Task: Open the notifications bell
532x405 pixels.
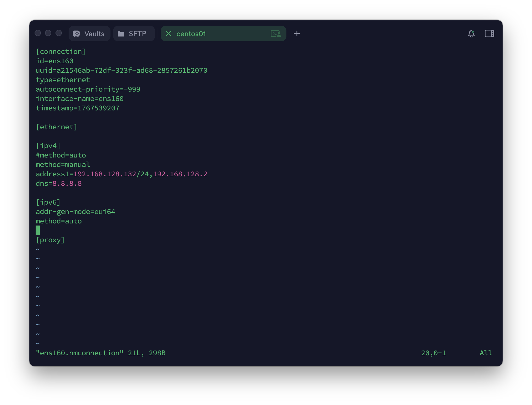Action: pyautogui.click(x=471, y=33)
